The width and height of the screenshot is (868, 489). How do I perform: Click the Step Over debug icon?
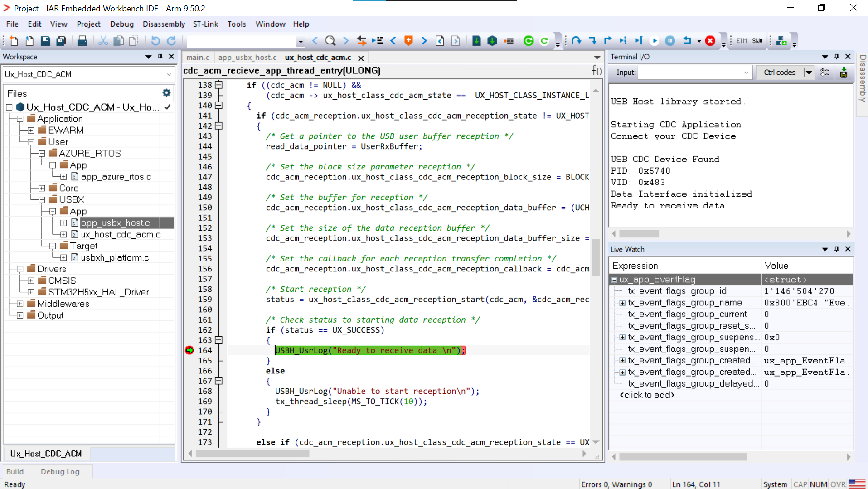(576, 41)
